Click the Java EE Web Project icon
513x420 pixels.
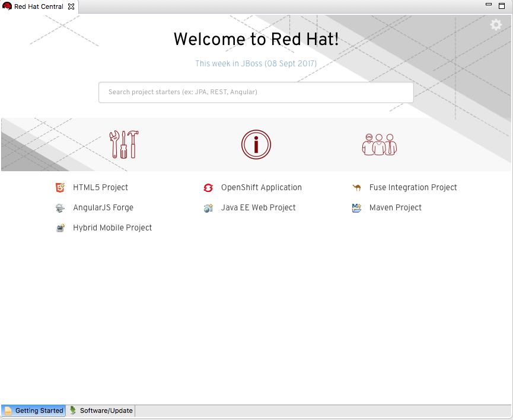pyautogui.click(x=208, y=208)
